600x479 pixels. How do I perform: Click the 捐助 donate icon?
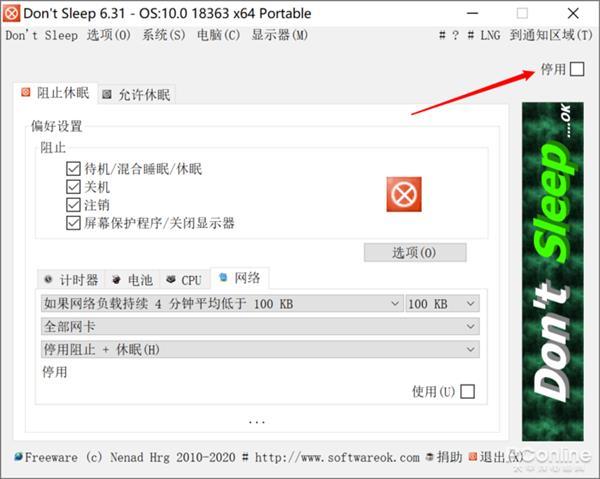click(x=430, y=457)
